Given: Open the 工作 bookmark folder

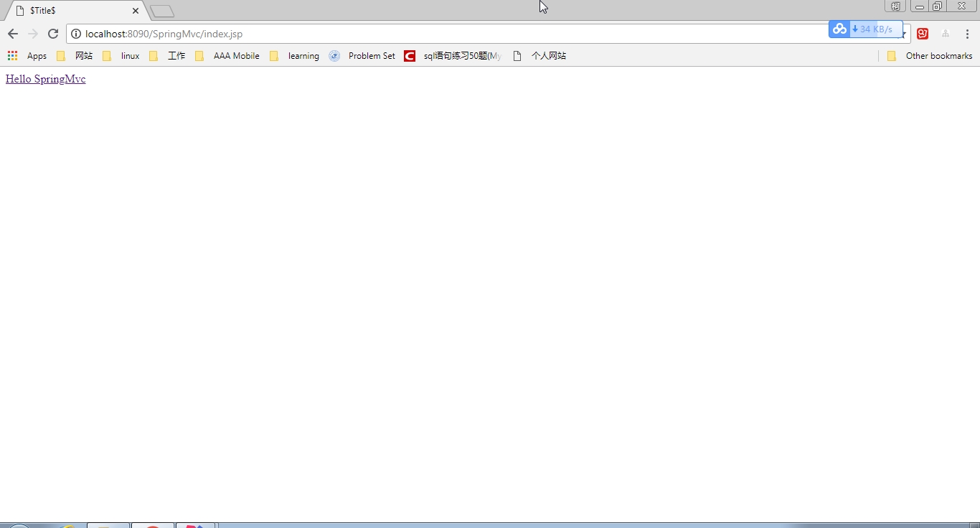Looking at the screenshot, I should click(166, 55).
